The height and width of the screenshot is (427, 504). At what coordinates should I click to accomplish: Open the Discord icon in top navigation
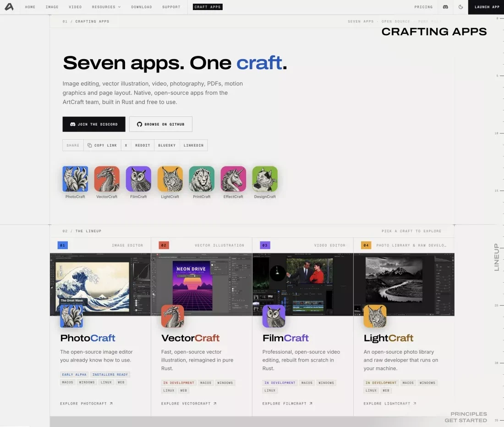445,7
